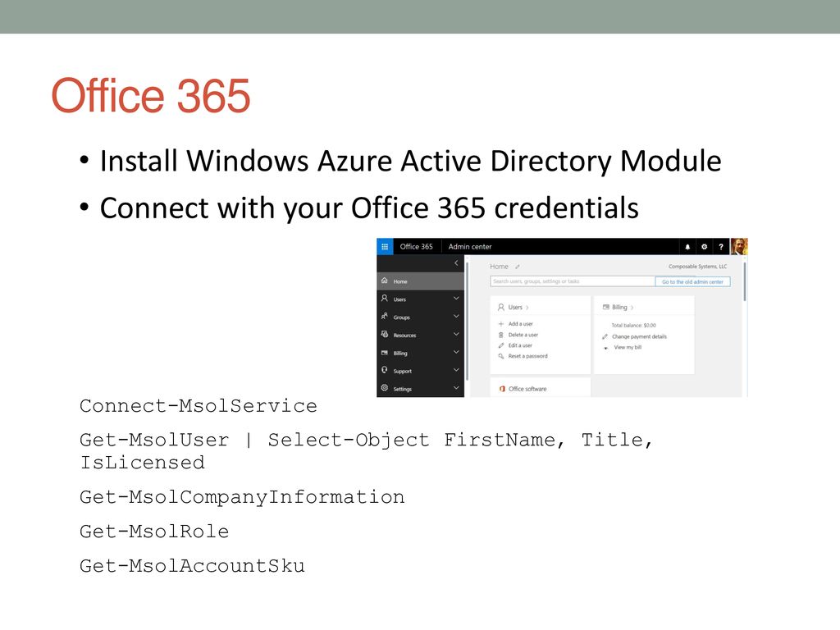Open the notifications bell
Image resolution: width=840 pixels, height=630 pixels.
pyautogui.click(x=687, y=247)
